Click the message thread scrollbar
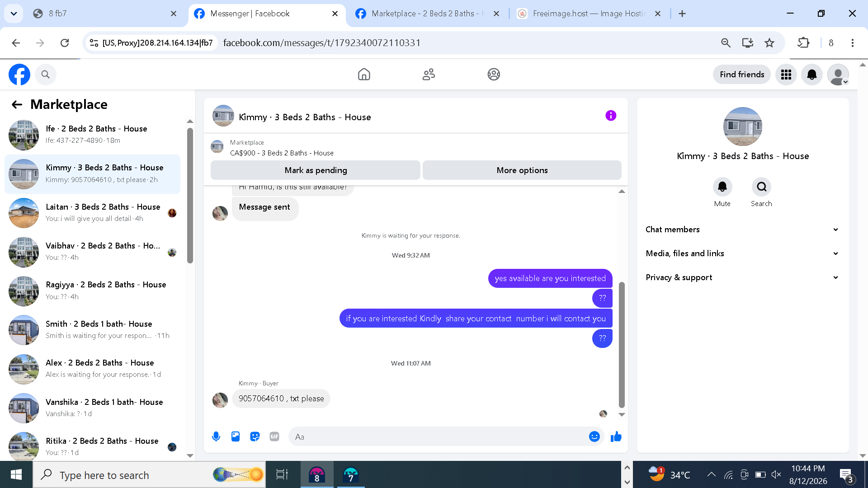The width and height of the screenshot is (868, 488). [x=622, y=345]
